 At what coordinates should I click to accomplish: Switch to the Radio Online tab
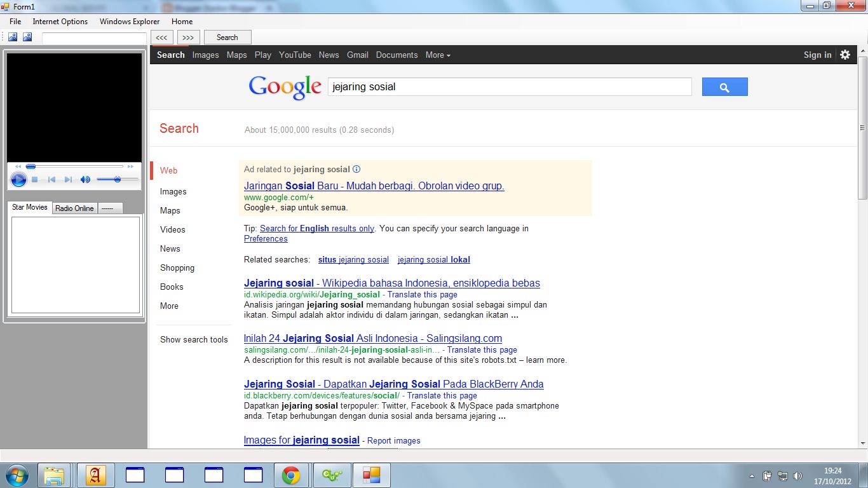click(x=74, y=208)
